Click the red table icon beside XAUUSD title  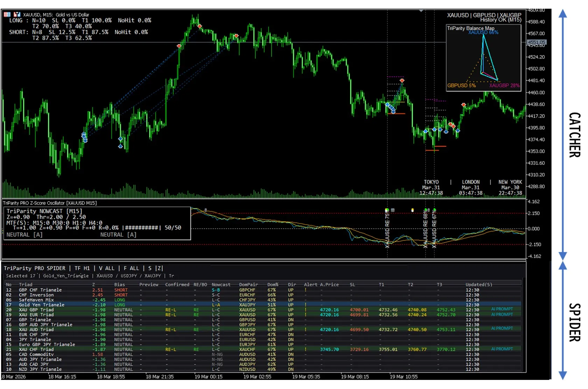(x=7, y=14)
